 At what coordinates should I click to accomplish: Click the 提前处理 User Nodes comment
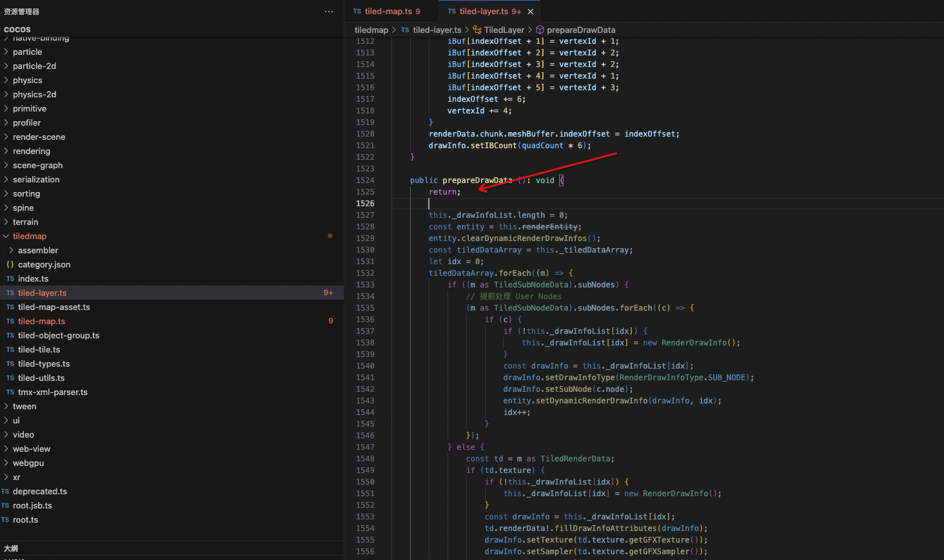(x=514, y=296)
